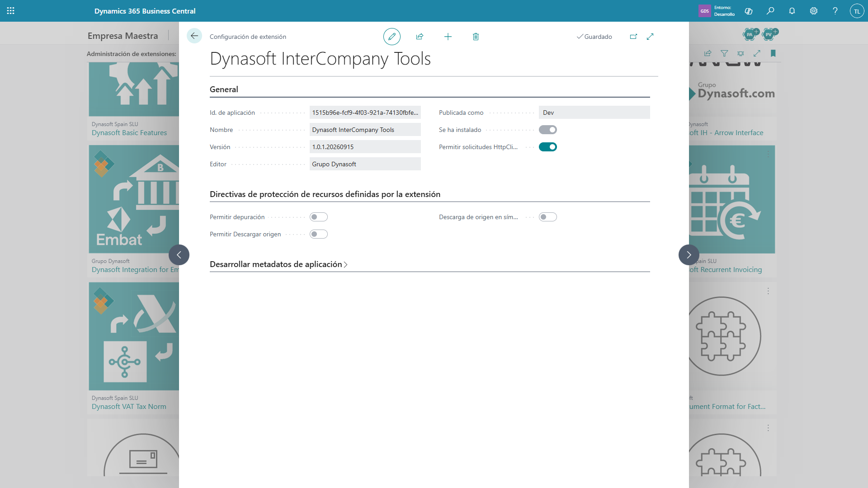Click the 'Versión' field value
The image size is (868, 488).
365,147
